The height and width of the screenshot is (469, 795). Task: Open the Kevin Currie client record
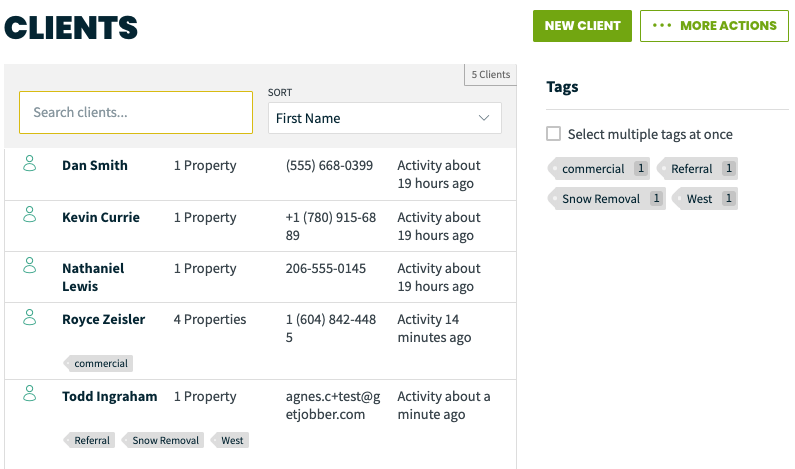(x=101, y=217)
